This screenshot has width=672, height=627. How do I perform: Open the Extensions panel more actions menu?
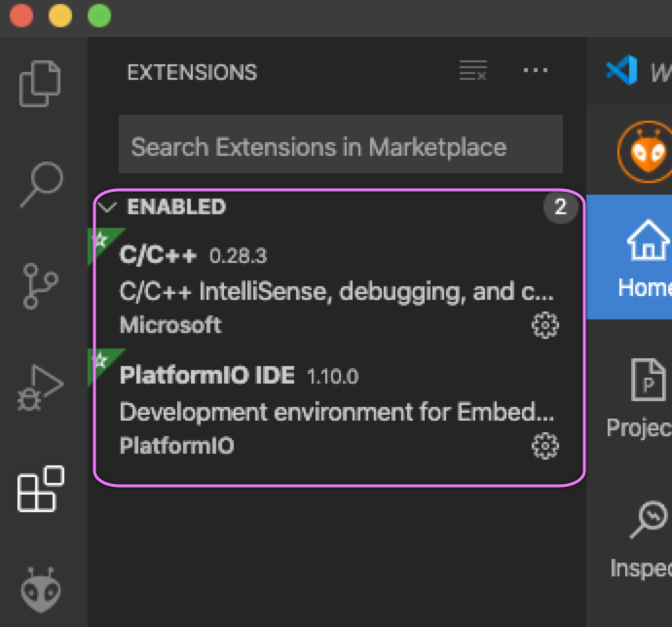[x=536, y=71]
